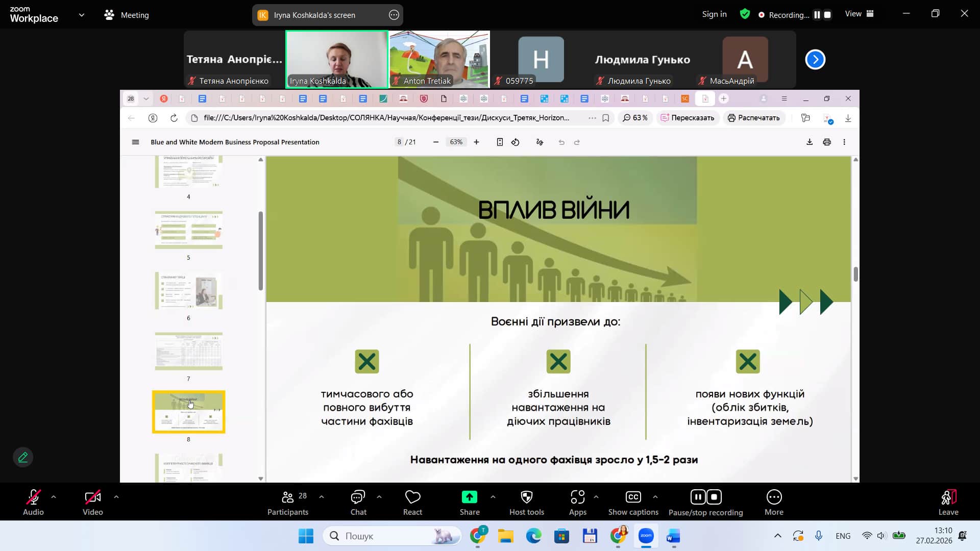Toggle Show captions button
This screenshot has height=551, width=980.
(x=633, y=497)
